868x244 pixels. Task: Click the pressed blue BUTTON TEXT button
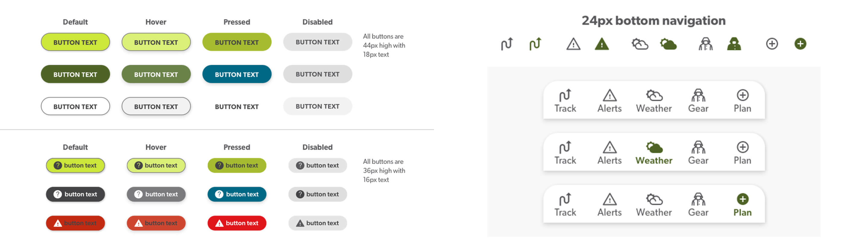point(237,74)
